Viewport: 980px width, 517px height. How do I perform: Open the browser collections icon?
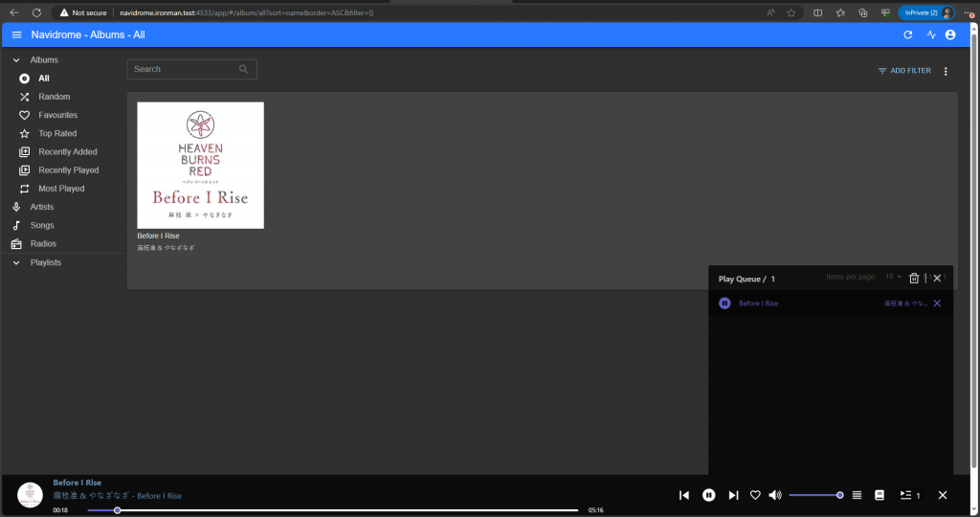pos(863,12)
